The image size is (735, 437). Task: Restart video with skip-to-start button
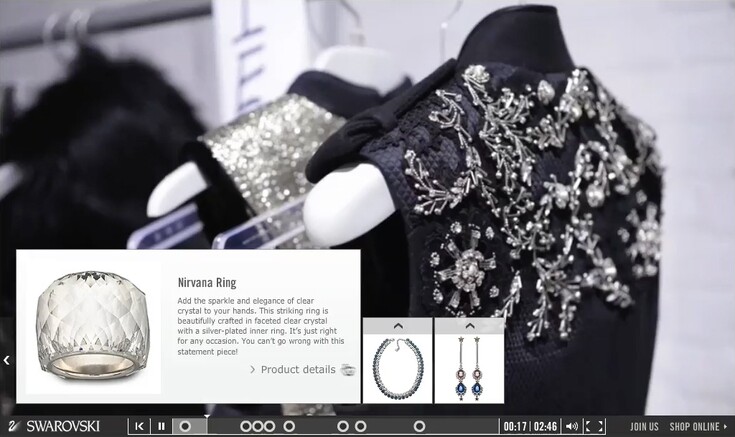140,427
